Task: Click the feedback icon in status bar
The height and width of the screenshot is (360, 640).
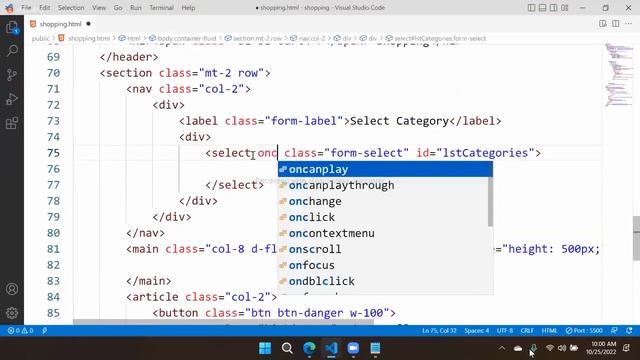Action: pyautogui.click(x=614, y=331)
